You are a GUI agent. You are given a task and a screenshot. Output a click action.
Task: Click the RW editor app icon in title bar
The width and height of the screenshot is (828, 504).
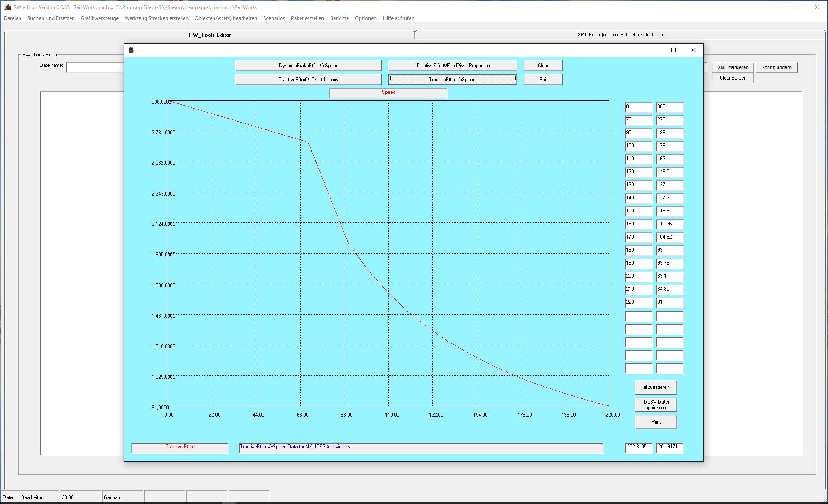[7, 7]
